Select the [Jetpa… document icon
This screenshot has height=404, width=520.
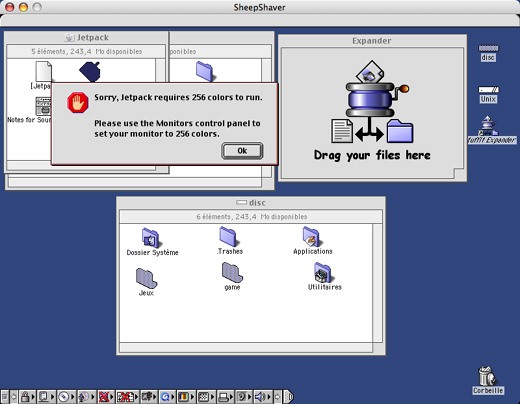coord(43,71)
